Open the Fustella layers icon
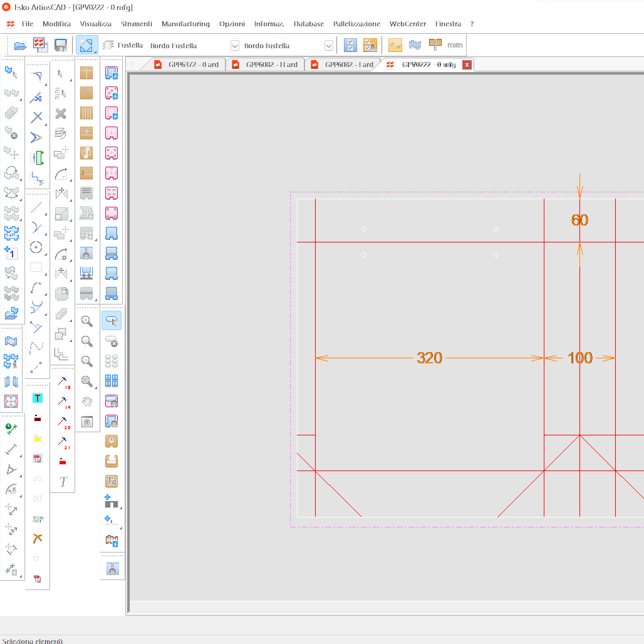Image resolution: width=644 pixels, height=644 pixels. (x=108, y=45)
